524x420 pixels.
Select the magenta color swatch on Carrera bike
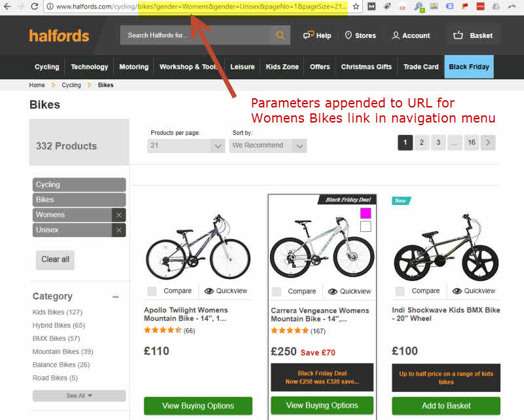click(365, 212)
